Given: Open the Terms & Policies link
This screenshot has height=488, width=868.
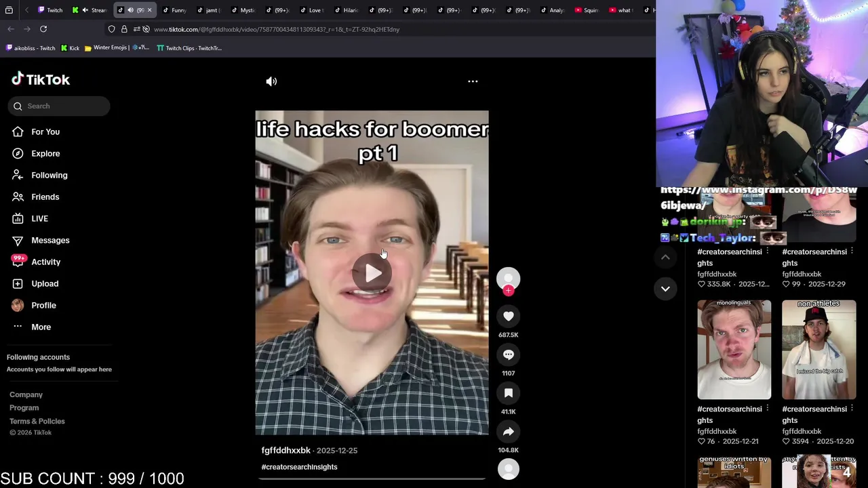Looking at the screenshot, I should pos(37,422).
